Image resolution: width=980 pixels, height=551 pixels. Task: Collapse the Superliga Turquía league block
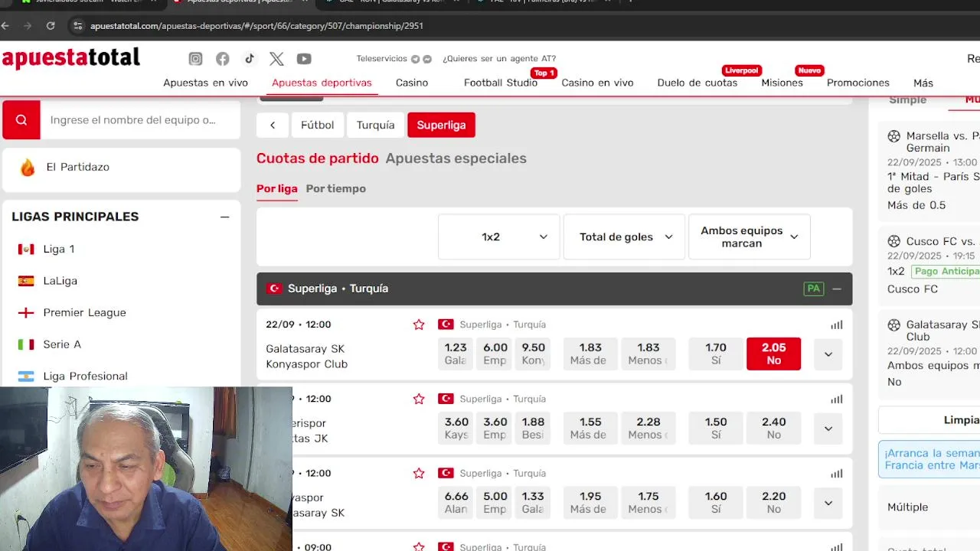(837, 289)
